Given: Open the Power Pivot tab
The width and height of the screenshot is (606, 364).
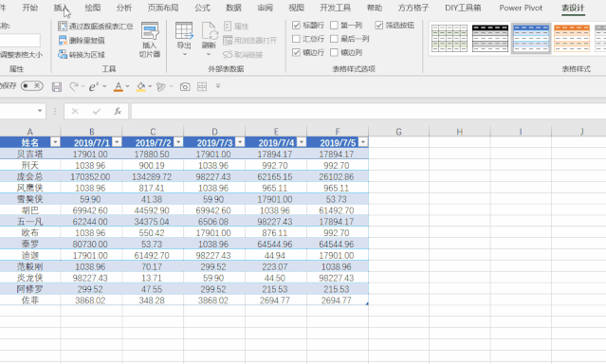Looking at the screenshot, I should [521, 8].
